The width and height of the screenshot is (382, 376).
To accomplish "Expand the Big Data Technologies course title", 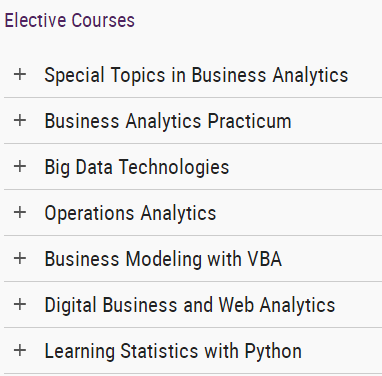I will tap(137, 167).
